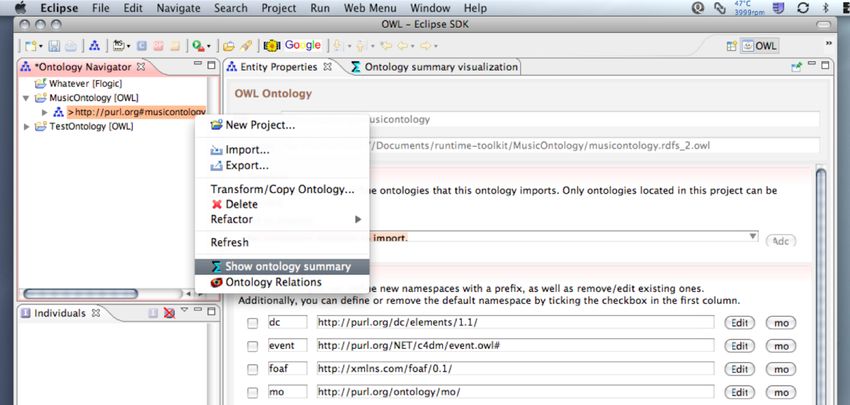
Task: Click the New wizard toolbar icon
Action: (x=31, y=46)
